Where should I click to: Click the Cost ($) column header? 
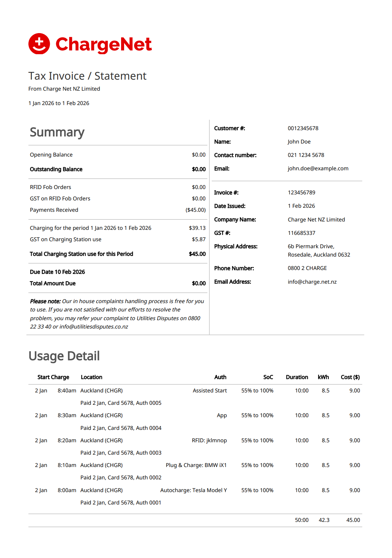pyautogui.click(x=350, y=377)
